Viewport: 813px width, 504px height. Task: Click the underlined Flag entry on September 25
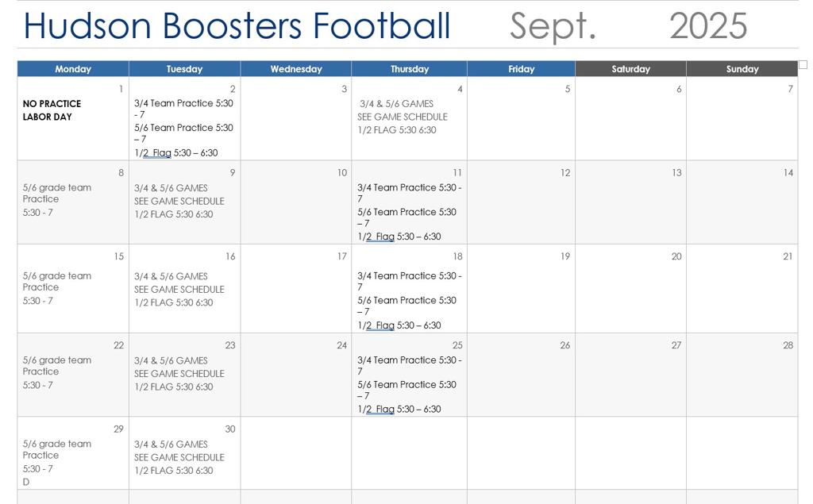coord(384,410)
